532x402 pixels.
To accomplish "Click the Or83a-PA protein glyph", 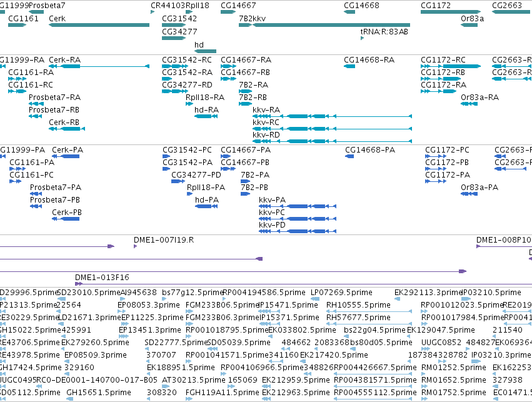I will (469, 194).
